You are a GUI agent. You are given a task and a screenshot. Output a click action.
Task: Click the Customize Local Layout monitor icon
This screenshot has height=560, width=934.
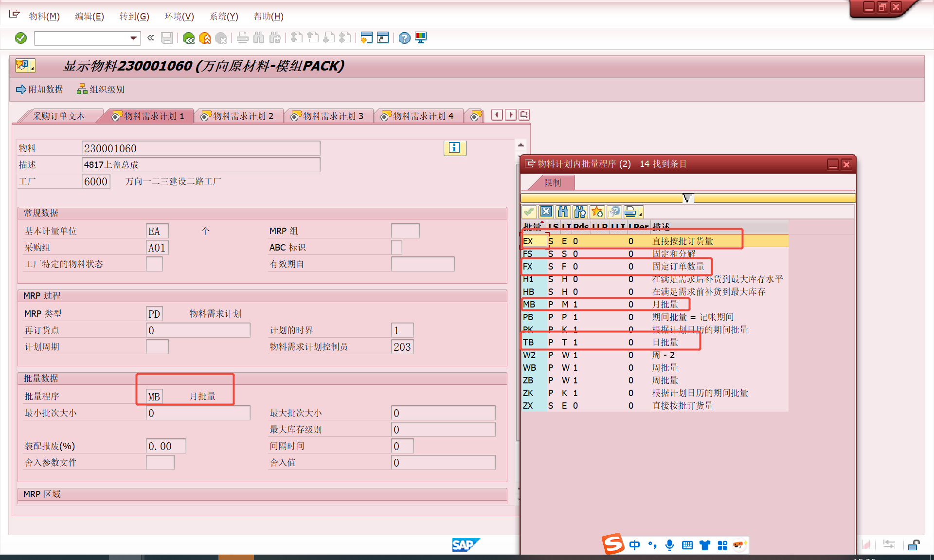click(x=421, y=38)
